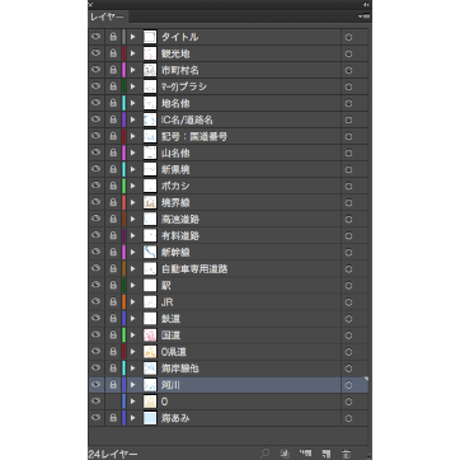The image size is (460, 460).
Task: Click the 24レイヤー layer count text
Action: 113,454
